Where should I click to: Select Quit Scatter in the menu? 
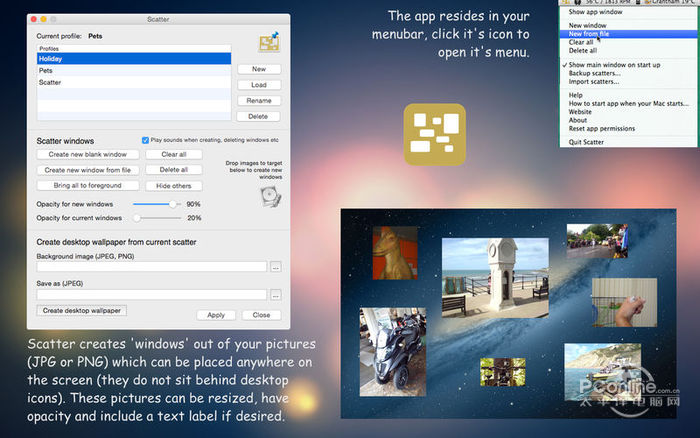586,142
